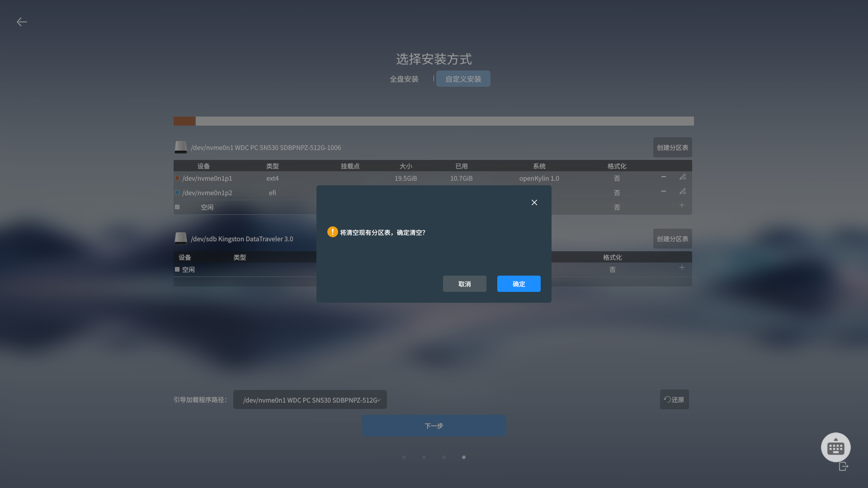Viewport: 868px width, 488px height.
Task: Open the boot loader path dropdown
Action: [x=310, y=399]
